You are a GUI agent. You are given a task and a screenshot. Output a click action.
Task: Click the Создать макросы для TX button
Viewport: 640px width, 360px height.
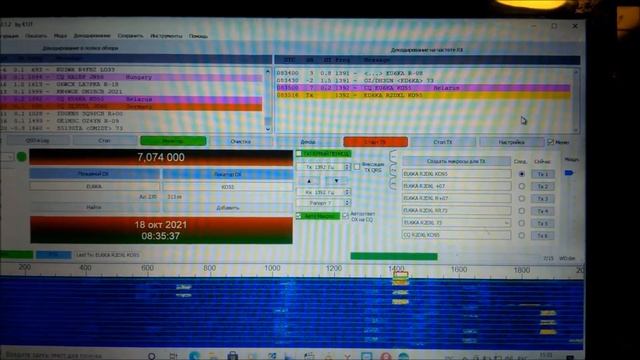point(456,161)
